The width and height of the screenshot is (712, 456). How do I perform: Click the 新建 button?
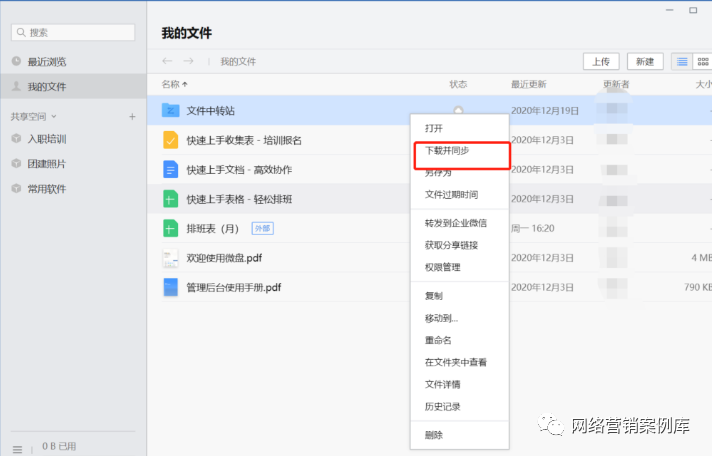pos(645,62)
